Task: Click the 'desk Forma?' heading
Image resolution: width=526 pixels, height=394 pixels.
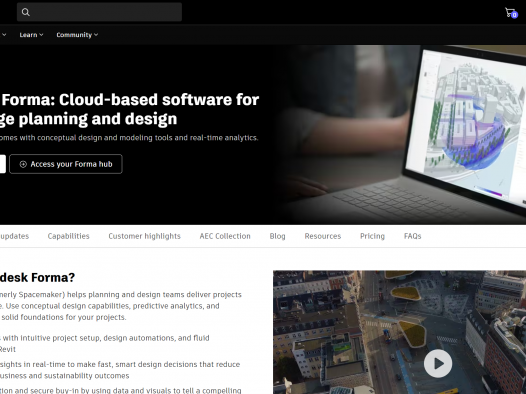Action: (x=38, y=278)
